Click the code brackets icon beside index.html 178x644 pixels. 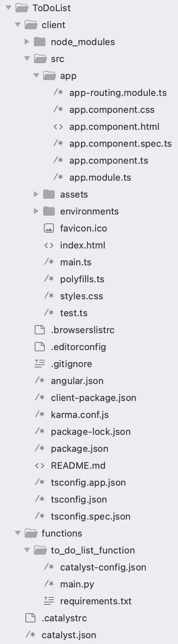(x=49, y=245)
